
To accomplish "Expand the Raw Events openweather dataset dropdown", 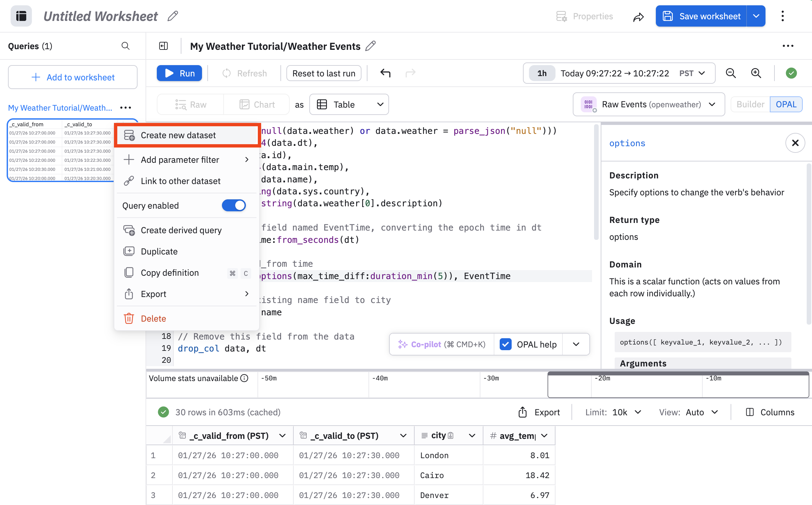I will pos(649,105).
